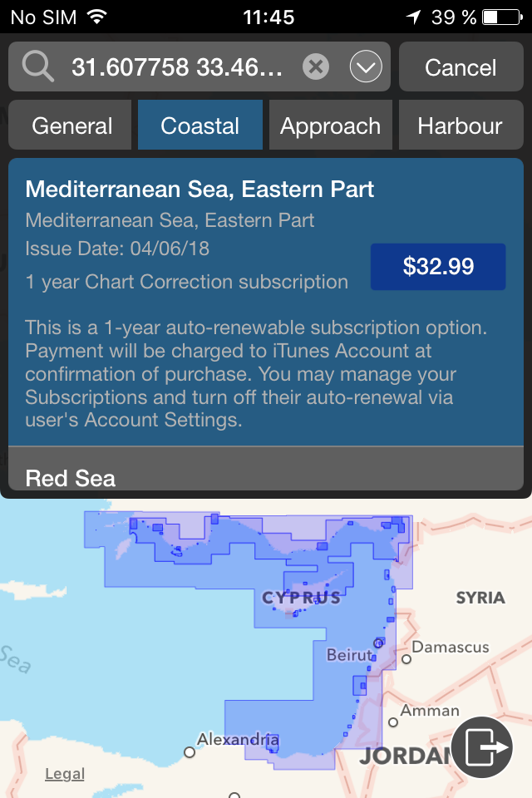Image resolution: width=532 pixels, height=798 pixels.
Task: Tap the battery icon in status bar
Action: (x=502, y=17)
